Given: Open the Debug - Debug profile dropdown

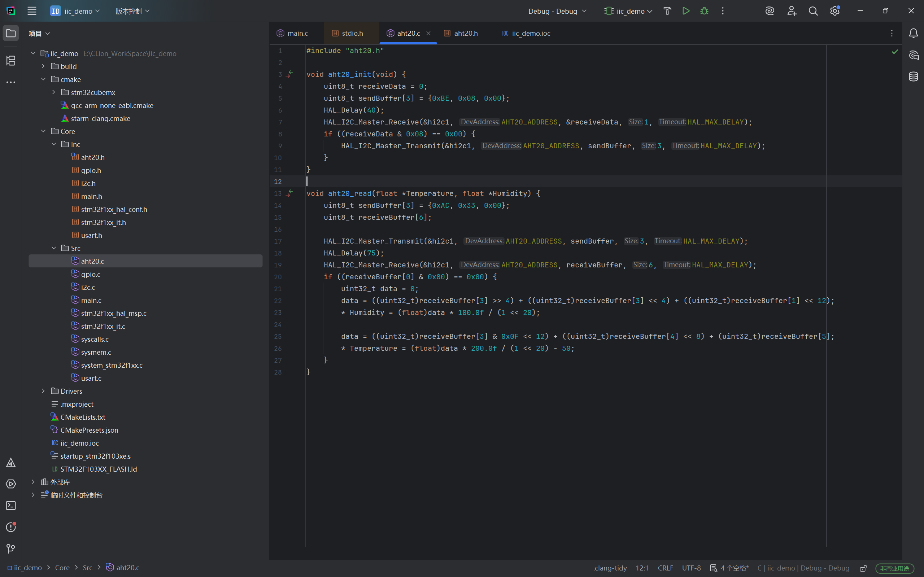Looking at the screenshot, I should click(557, 11).
